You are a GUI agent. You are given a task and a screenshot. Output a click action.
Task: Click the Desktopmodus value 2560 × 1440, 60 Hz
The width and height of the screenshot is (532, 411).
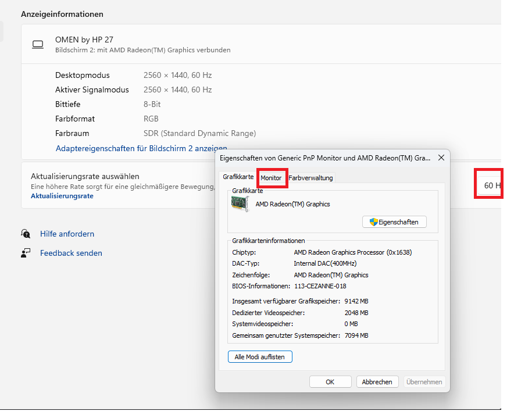[177, 76]
